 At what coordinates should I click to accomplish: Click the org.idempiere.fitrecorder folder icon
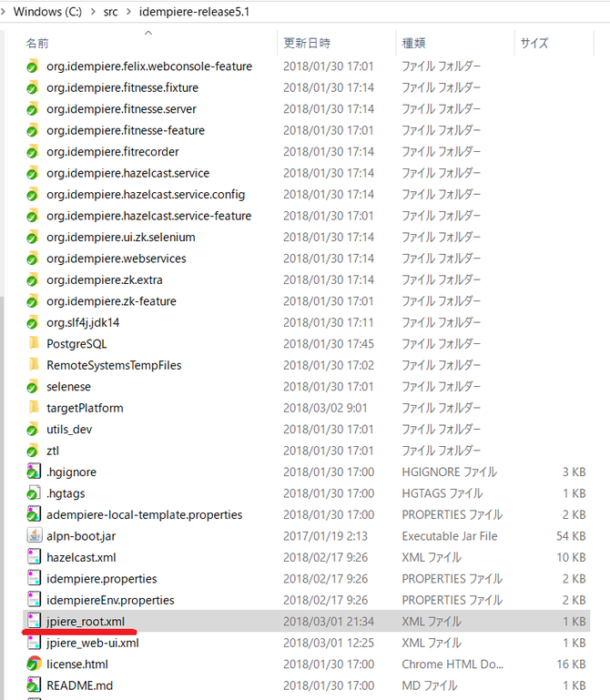click(33, 152)
